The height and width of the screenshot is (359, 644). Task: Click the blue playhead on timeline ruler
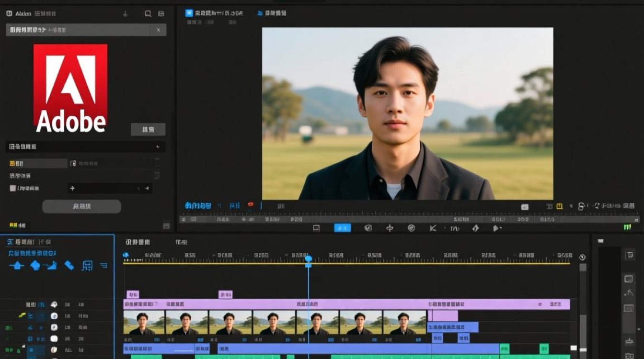coord(308,259)
